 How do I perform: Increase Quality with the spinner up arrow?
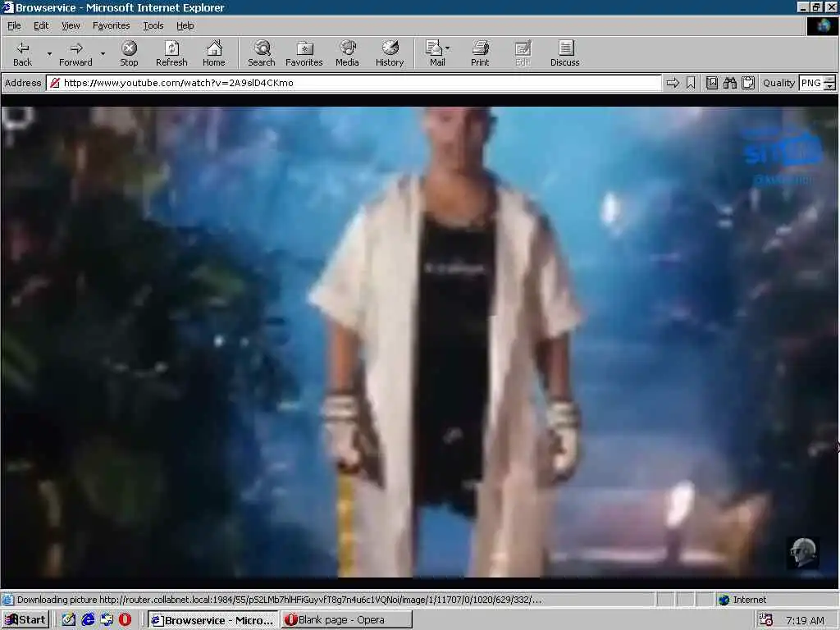(x=830, y=80)
